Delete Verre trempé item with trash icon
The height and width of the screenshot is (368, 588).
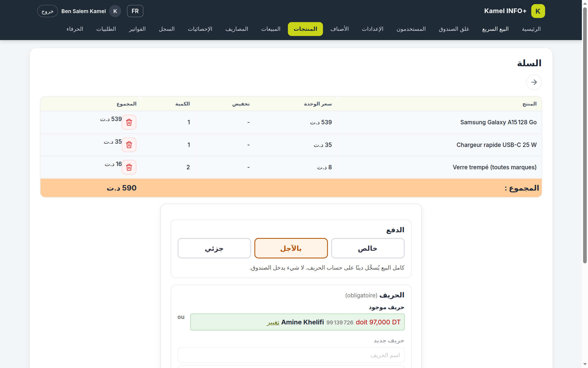(129, 167)
